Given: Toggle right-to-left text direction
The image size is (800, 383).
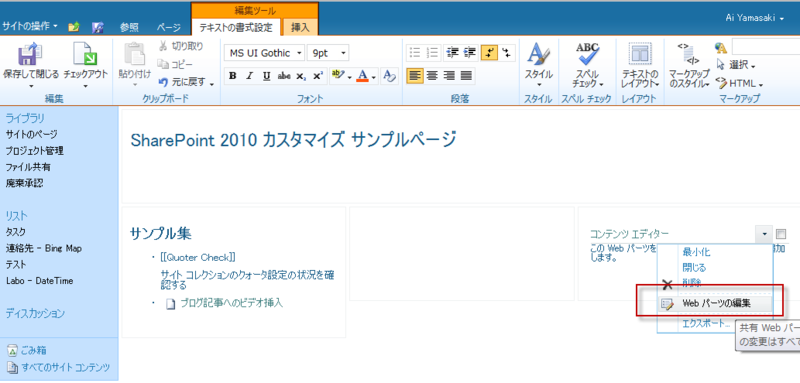Looking at the screenshot, I should point(507,53).
